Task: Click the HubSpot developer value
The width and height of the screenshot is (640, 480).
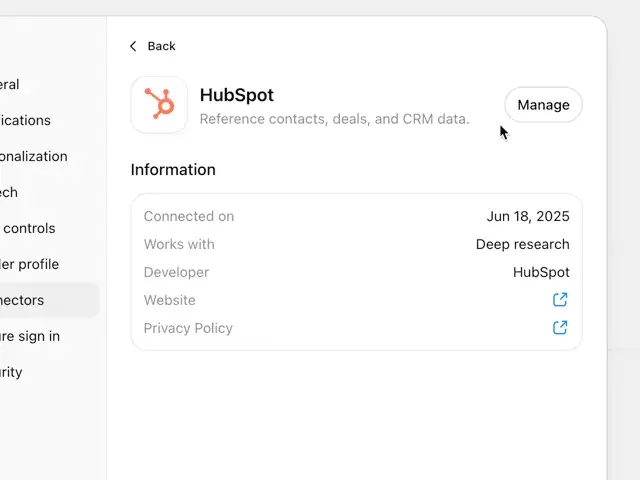Action: click(x=541, y=272)
